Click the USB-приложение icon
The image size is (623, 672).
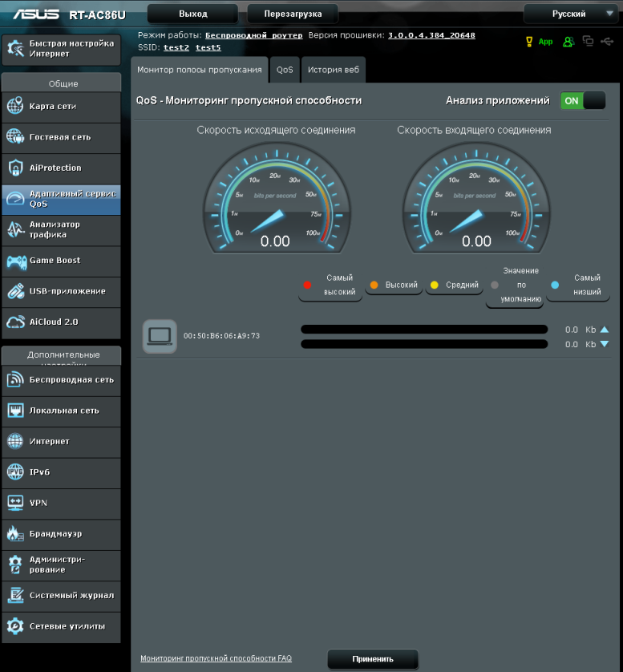[x=15, y=291]
